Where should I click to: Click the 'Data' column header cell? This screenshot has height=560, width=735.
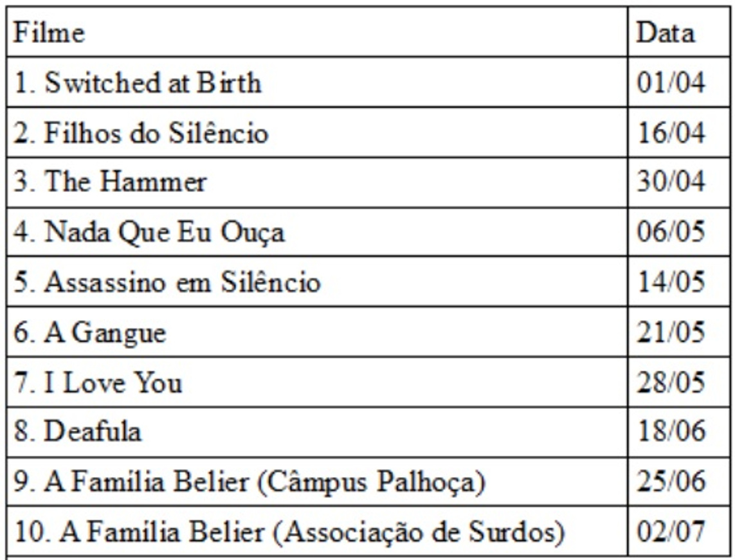pyautogui.click(x=666, y=33)
